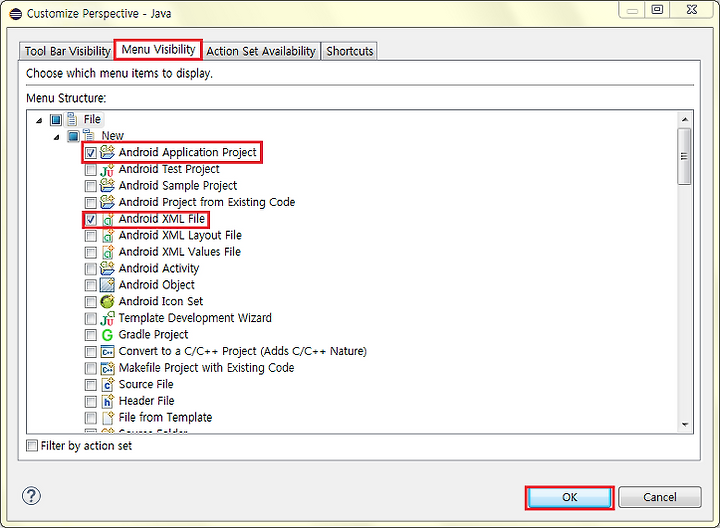Click the Android Icon Set green icon
This screenshot has height=528, width=720.
[x=107, y=302]
